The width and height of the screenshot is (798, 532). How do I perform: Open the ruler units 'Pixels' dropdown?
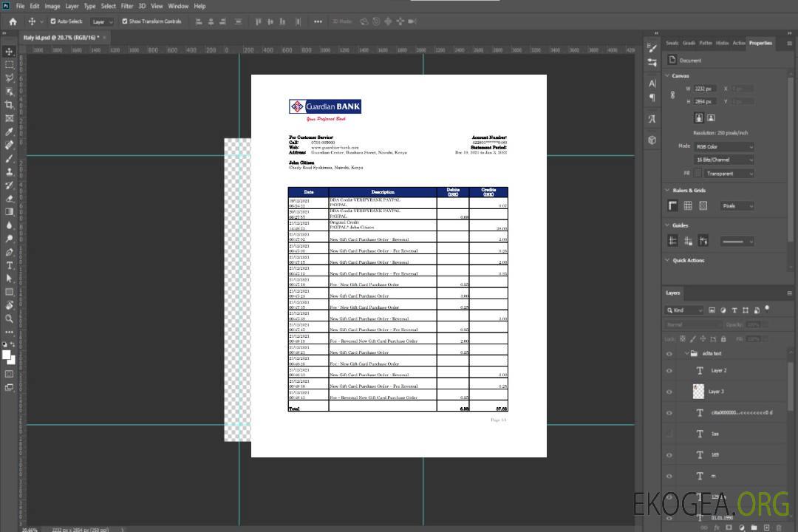(737, 205)
